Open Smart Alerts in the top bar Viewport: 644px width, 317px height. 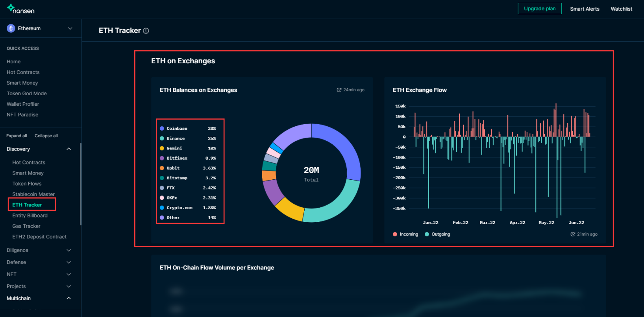585,9
